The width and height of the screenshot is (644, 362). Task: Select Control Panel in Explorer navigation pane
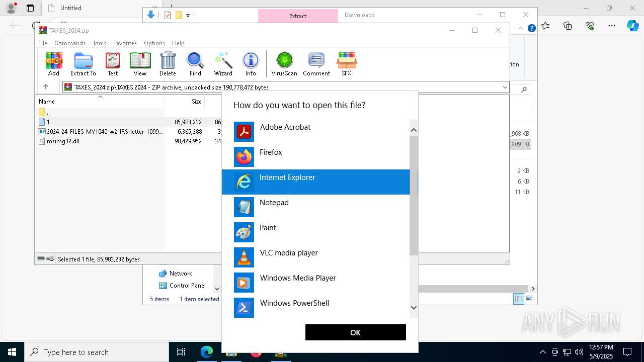[183, 286]
